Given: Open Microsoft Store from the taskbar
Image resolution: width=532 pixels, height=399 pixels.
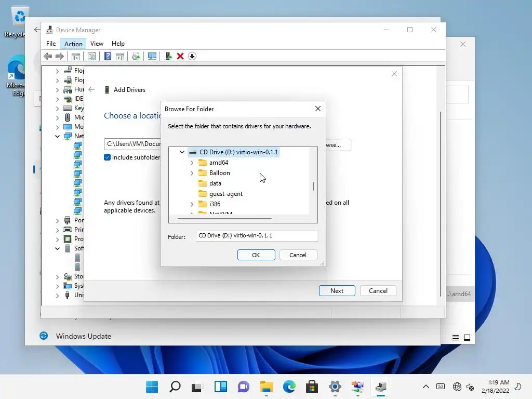Looking at the screenshot, I should pos(312,387).
